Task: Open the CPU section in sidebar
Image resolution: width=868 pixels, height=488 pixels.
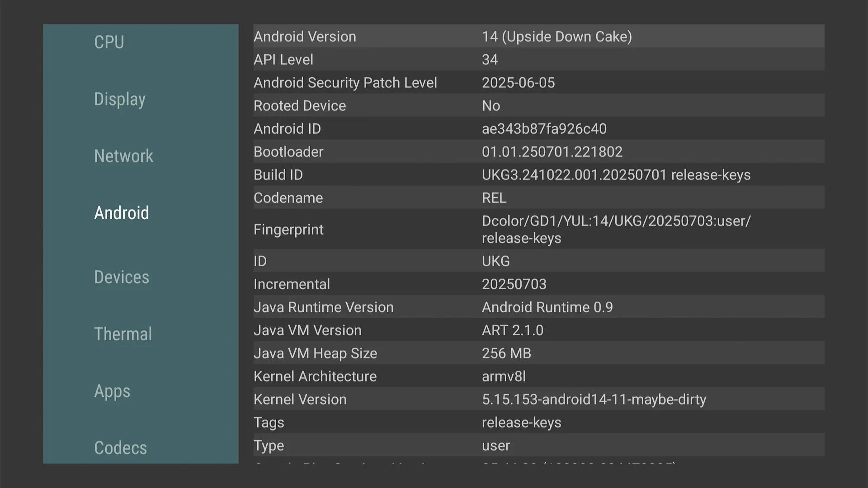Action: [109, 42]
